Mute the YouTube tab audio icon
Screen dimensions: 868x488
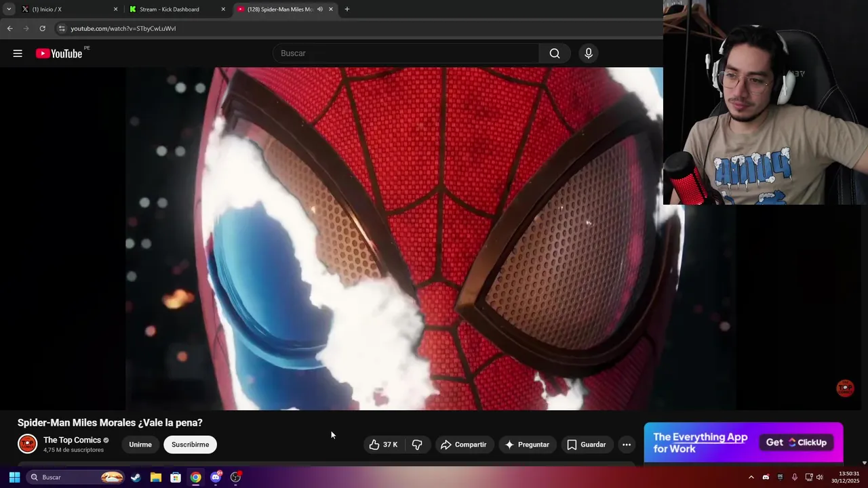320,9
